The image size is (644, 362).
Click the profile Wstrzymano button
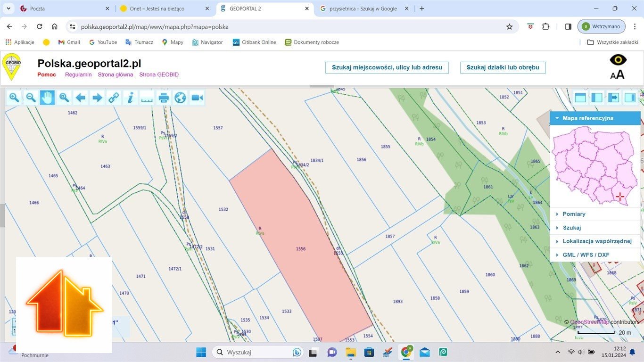coord(602,26)
